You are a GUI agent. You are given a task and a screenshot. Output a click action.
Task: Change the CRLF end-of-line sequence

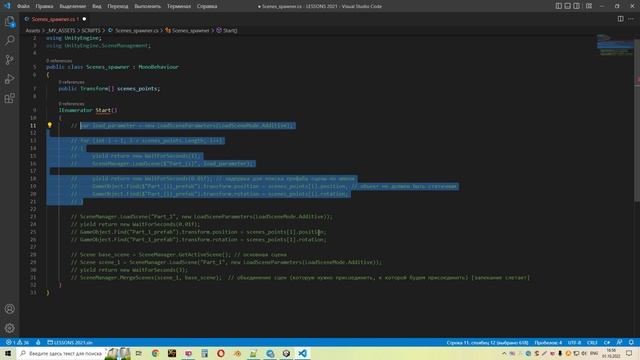pyautogui.click(x=592, y=342)
